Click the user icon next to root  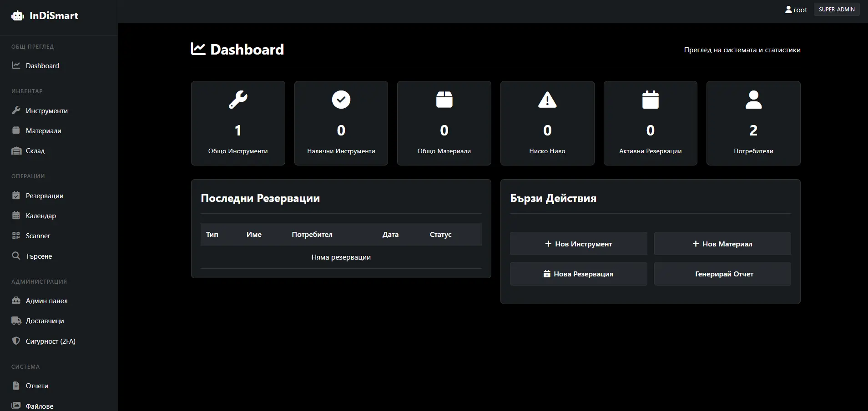788,10
